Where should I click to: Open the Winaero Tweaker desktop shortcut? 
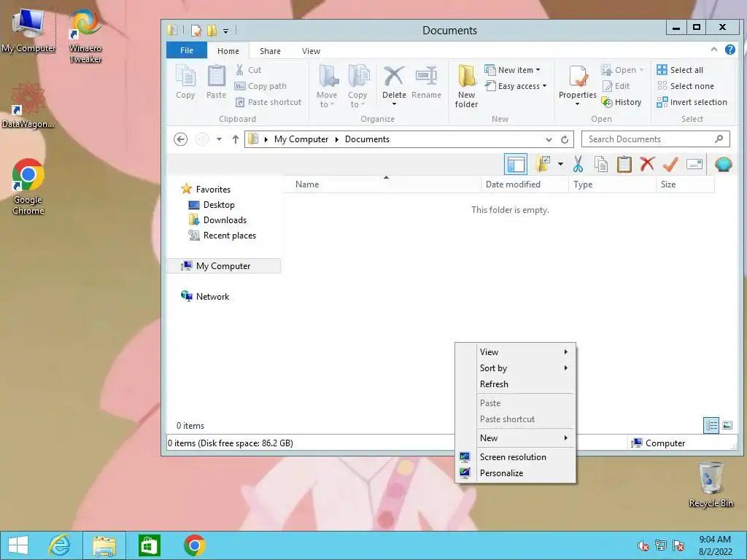click(85, 36)
